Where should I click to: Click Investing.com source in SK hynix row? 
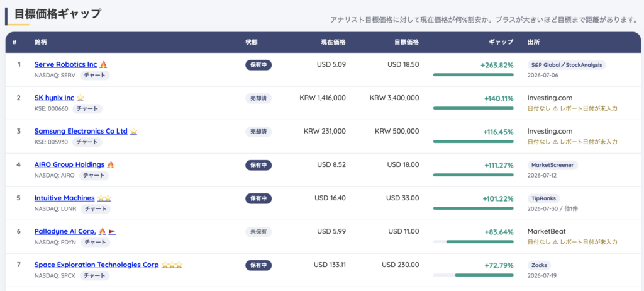tap(550, 98)
